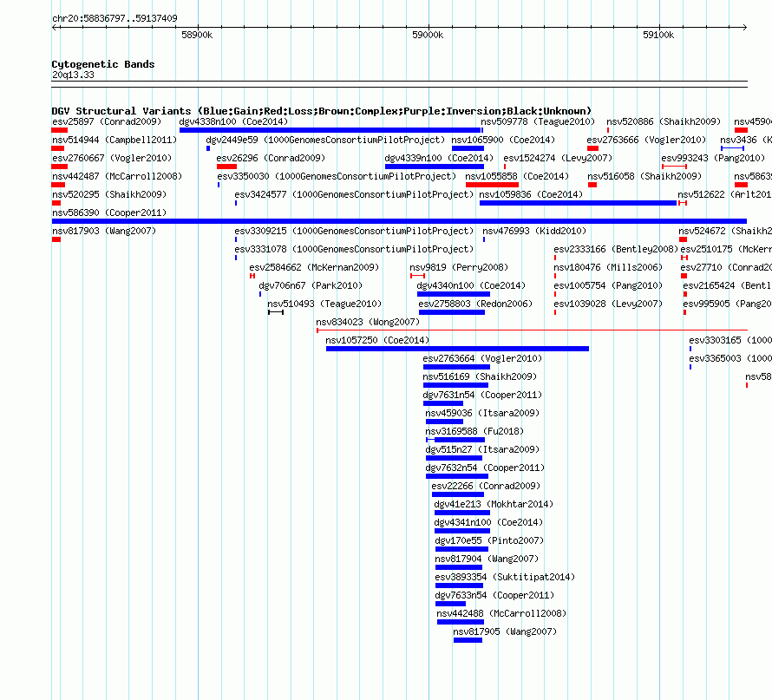Click the esv3350030 1000Genomes label
Image resolution: width=772 pixels, height=700 pixels.
(x=337, y=176)
